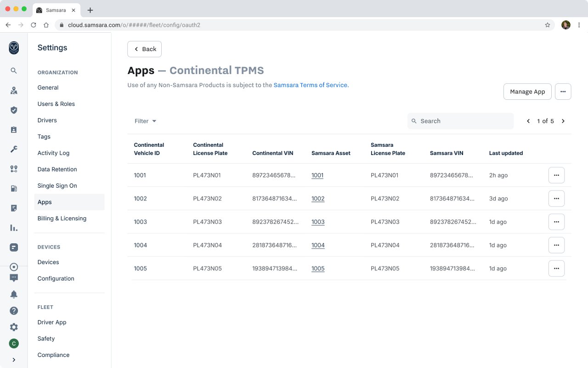This screenshot has width=588, height=368.
Task: Open the row menu for vehicle 1005
Action: coord(556,269)
